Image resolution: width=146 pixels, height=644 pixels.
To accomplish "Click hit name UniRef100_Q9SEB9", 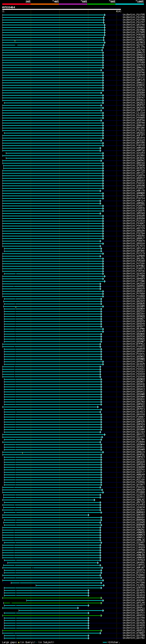I will (x=134, y=93).
